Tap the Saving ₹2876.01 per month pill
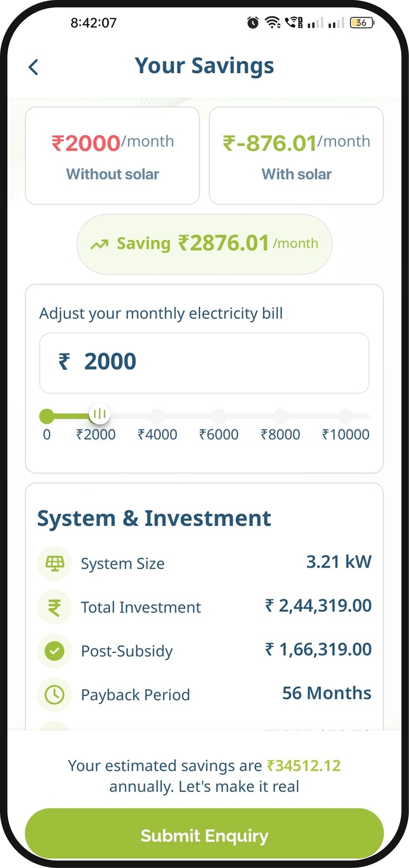This screenshot has height=868, width=409. click(204, 244)
